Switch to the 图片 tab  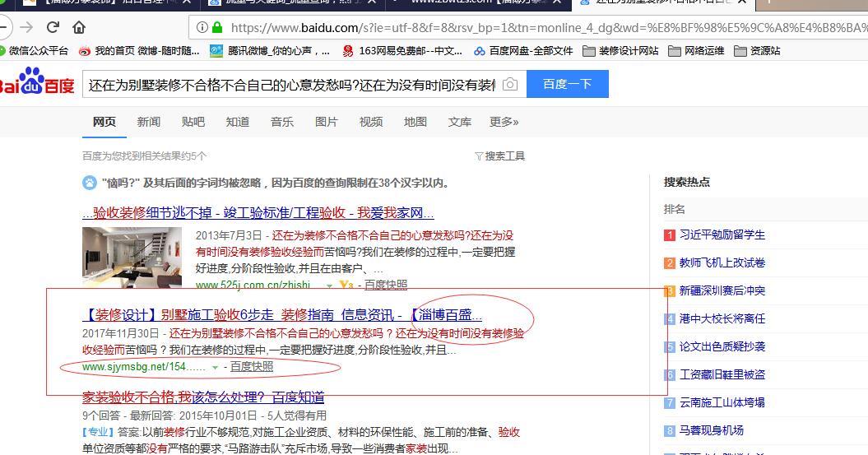point(326,122)
